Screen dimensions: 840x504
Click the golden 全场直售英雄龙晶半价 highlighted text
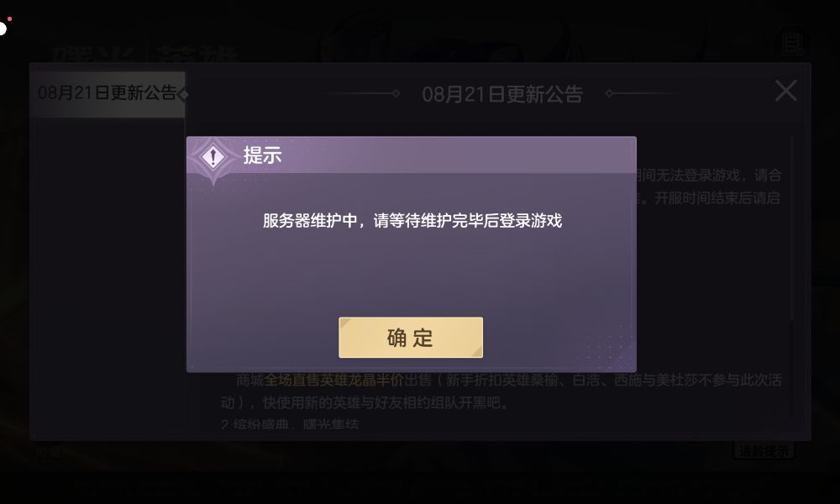333,380
